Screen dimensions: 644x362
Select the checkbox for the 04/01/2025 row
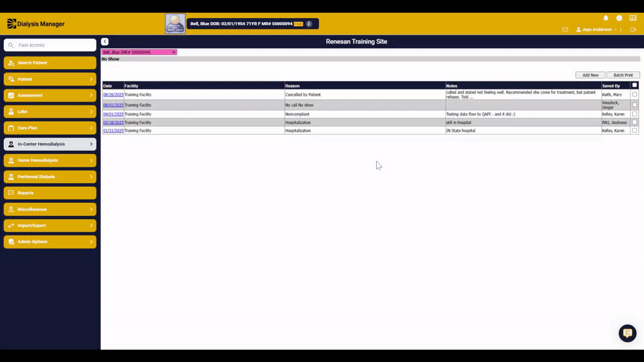tap(635, 114)
